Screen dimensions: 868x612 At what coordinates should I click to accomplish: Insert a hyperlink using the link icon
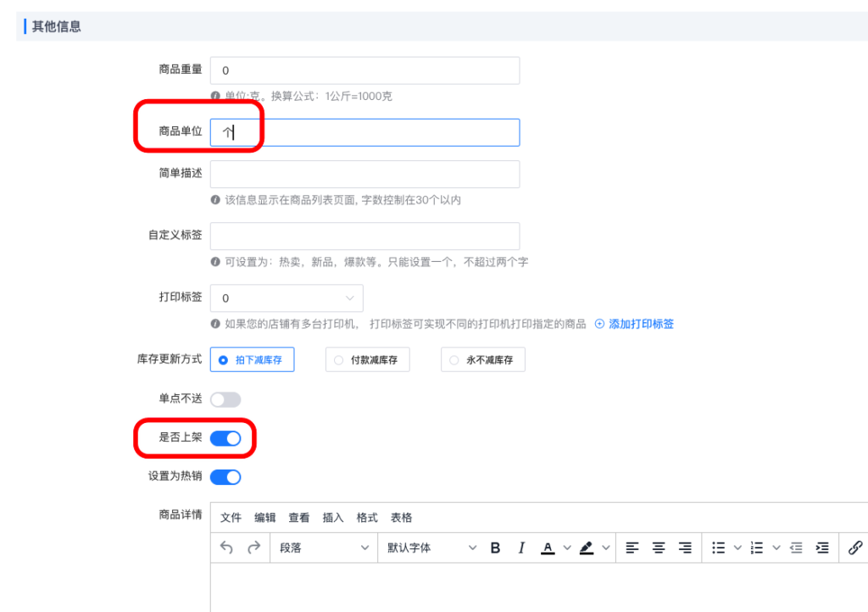(854, 547)
